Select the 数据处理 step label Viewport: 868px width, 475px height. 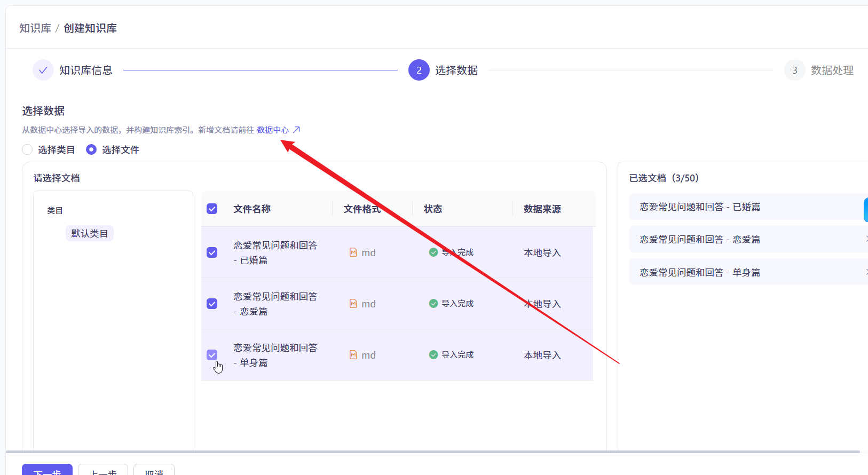[832, 70]
